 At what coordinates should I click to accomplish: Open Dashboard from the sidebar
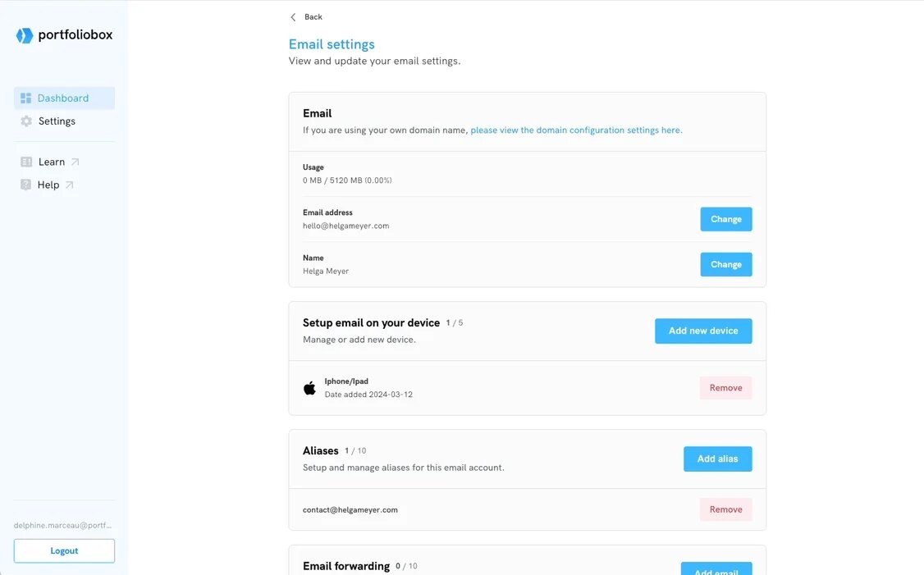pos(63,98)
